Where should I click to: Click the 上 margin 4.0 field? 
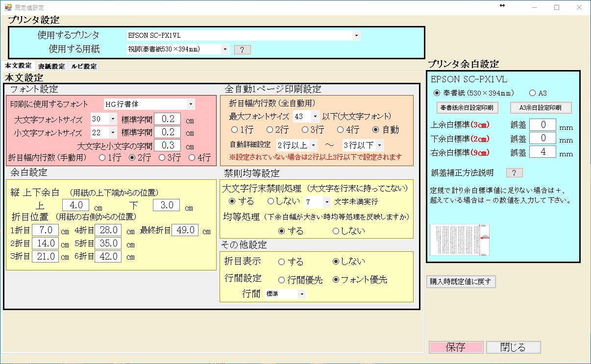(x=75, y=205)
